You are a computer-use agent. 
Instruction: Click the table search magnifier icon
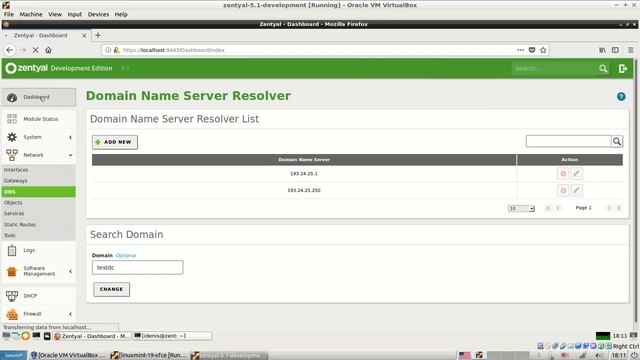click(x=617, y=142)
